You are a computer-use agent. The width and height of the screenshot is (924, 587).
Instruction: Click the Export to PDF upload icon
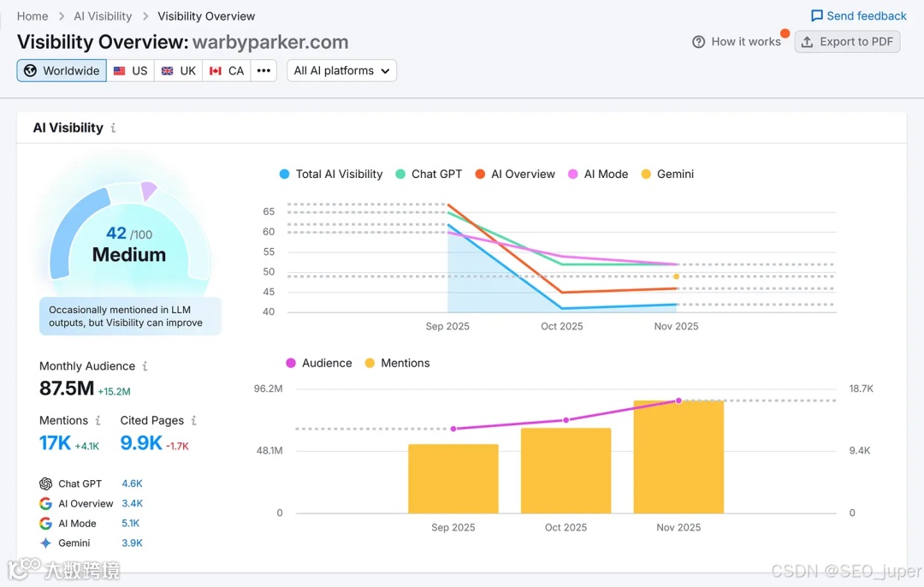click(x=808, y=42)
